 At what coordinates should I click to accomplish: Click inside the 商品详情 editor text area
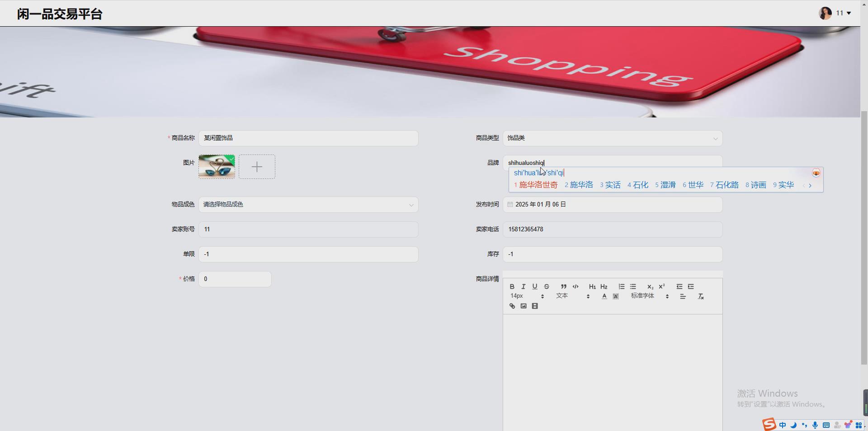613,373
